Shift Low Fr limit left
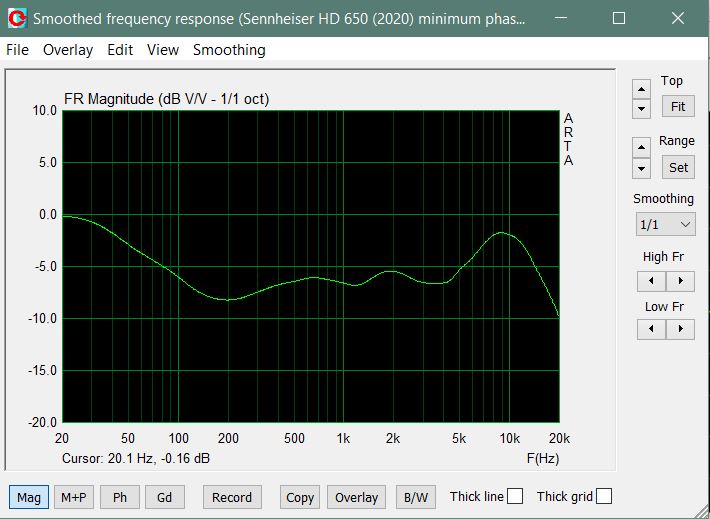This screenshot has height=519, width=710. point(651,329)
